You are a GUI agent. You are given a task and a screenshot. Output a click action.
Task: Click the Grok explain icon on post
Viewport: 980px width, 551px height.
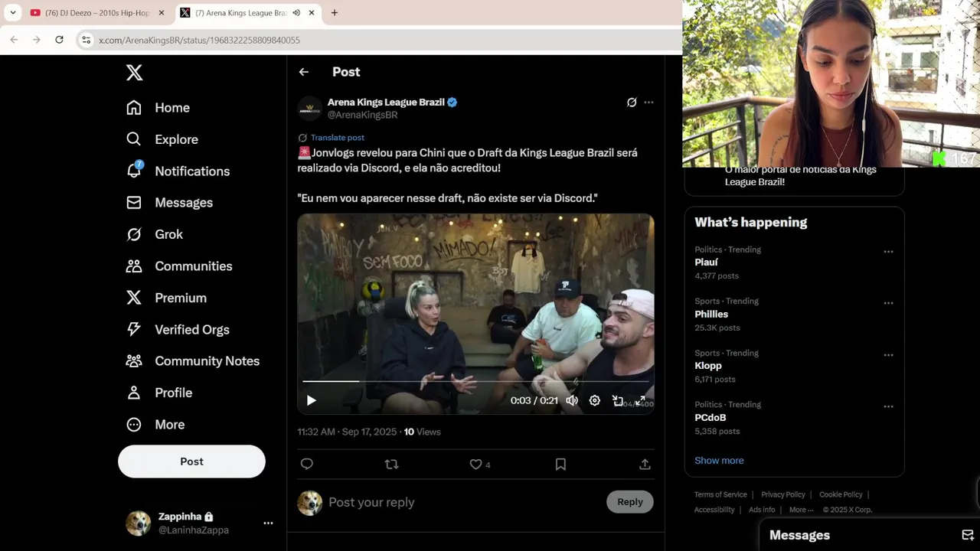632,103
